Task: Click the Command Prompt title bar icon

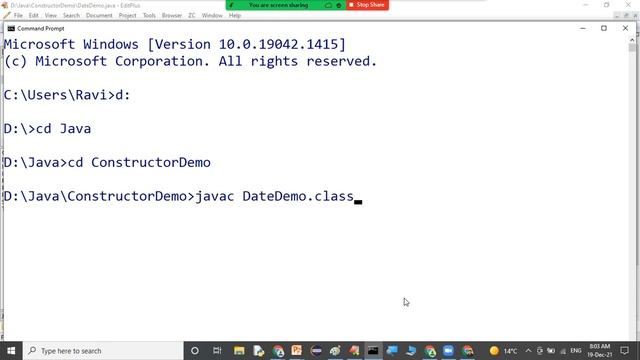Action: coord(11,29)
